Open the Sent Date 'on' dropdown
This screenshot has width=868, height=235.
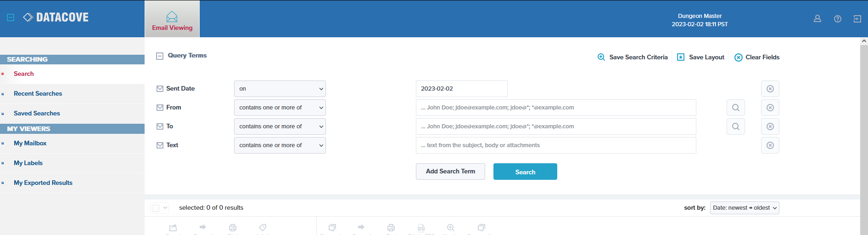(x=280, y=89)
